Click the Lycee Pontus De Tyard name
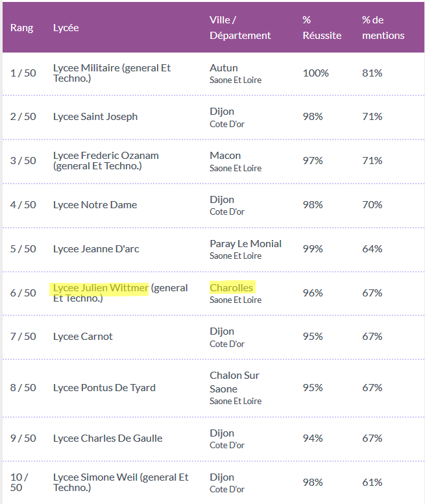 pyautogui.click(x=104, y=388)
